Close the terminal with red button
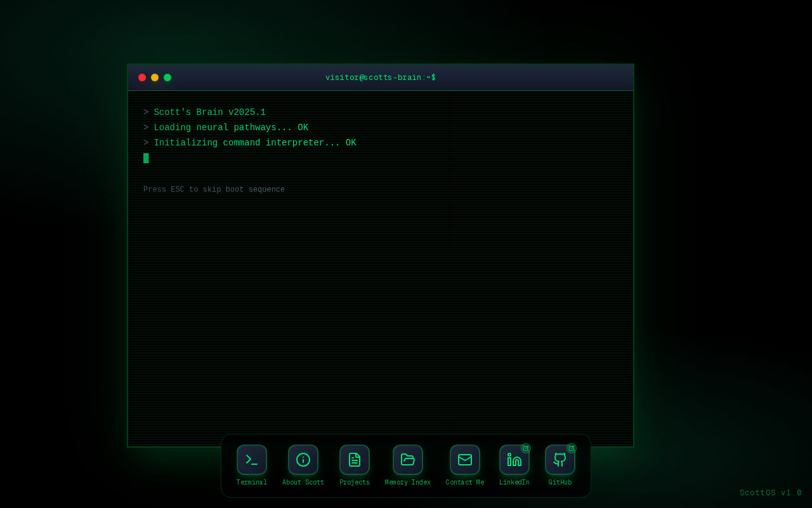812x508 pixels. 142,77
